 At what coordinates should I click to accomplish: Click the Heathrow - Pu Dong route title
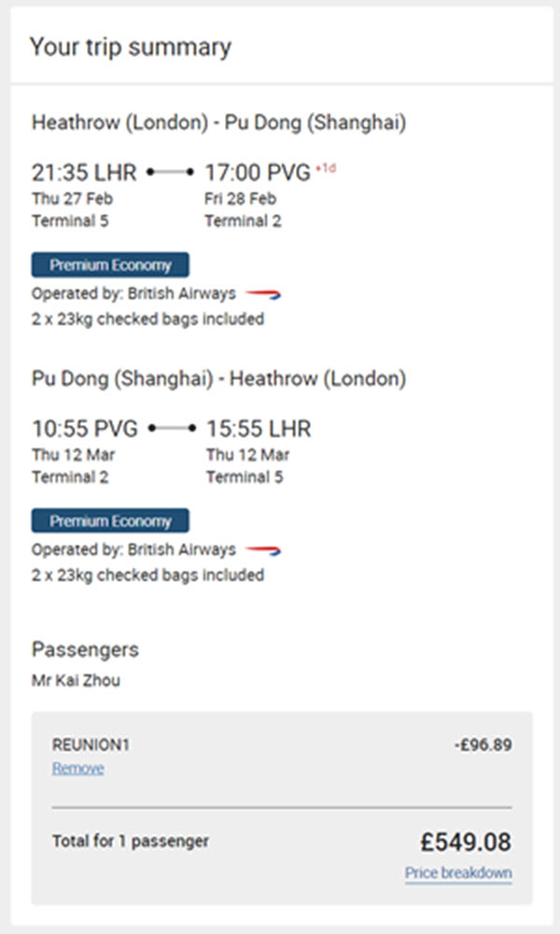pyautogui.click(x=218, y=122)
